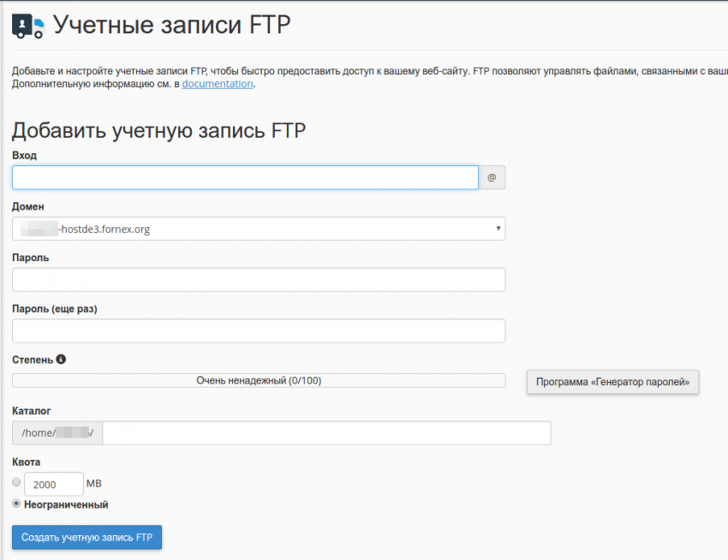Click the quota MB number field
Viewport: 728px width, 560px height.
point(53,483)
